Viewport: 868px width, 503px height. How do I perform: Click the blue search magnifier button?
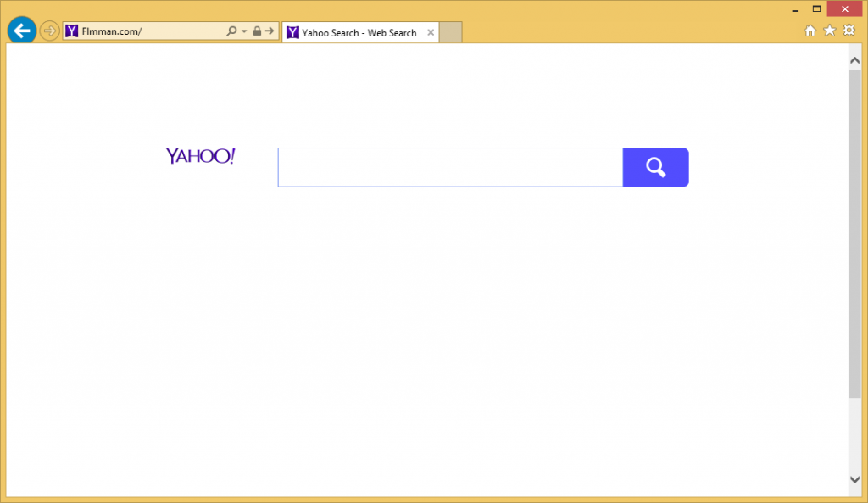[656, 167]
